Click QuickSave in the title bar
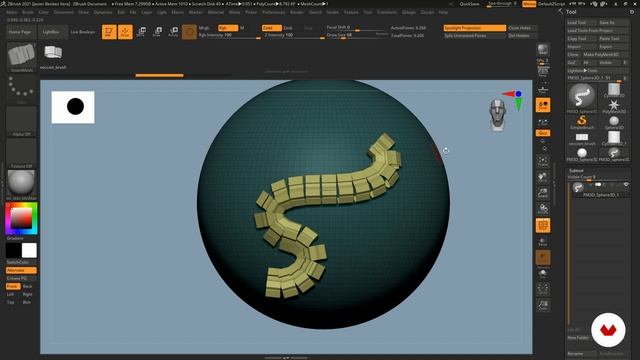The width and height of the screenshot is (640, 360). pyautogui.click(x=469, y=4)
